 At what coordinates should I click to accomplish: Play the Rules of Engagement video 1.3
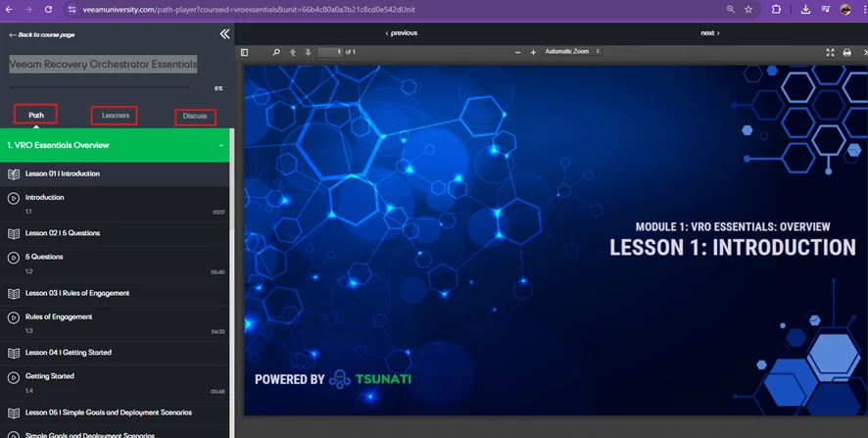pyautogui.click(x=115, y=323)
